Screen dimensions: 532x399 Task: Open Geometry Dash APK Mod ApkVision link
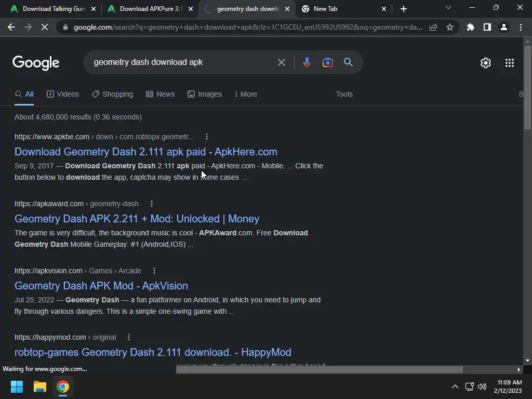coord(101,286)
